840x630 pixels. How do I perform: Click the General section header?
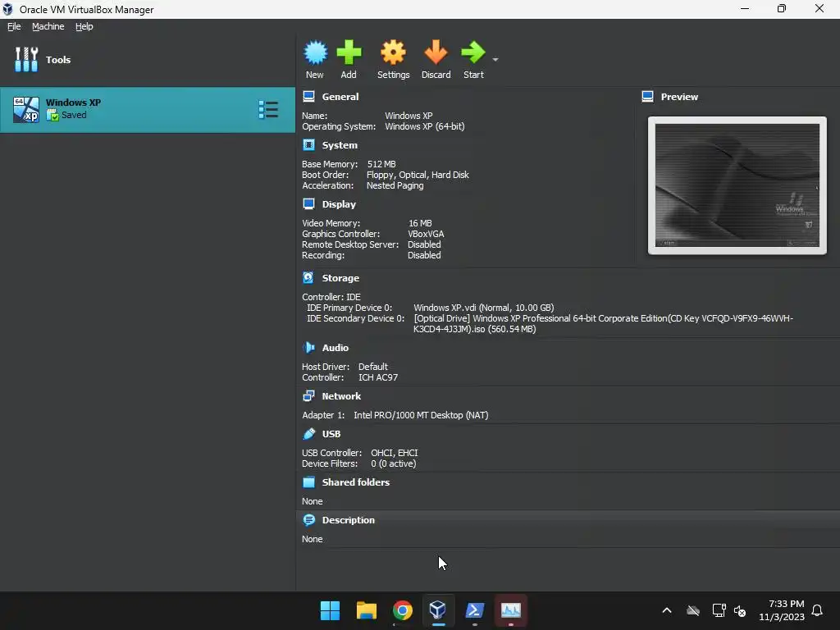[340, 97]
